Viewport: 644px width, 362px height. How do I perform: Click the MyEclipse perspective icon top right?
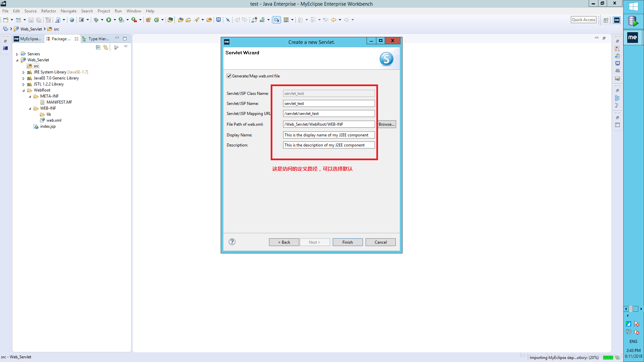pyautogui.click(x=616, y=20)
